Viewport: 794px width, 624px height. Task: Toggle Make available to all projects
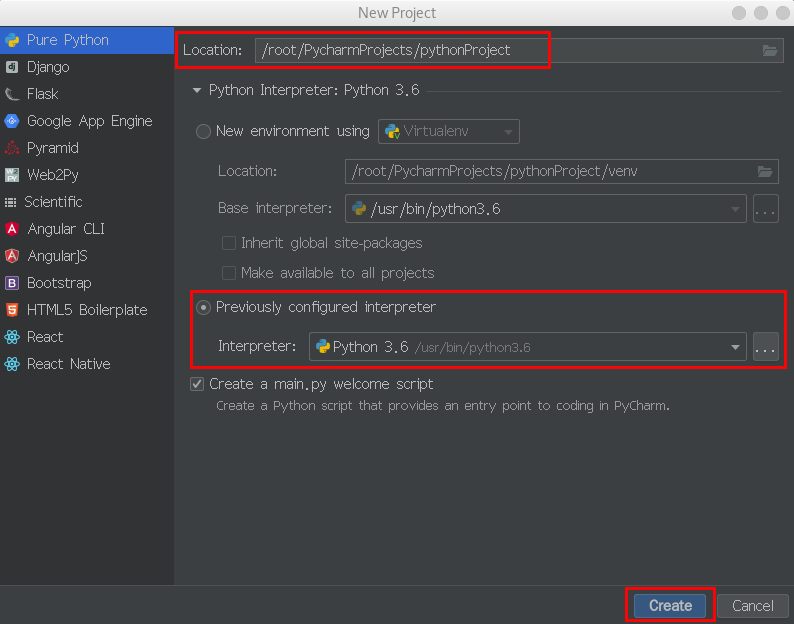point(229,273)
